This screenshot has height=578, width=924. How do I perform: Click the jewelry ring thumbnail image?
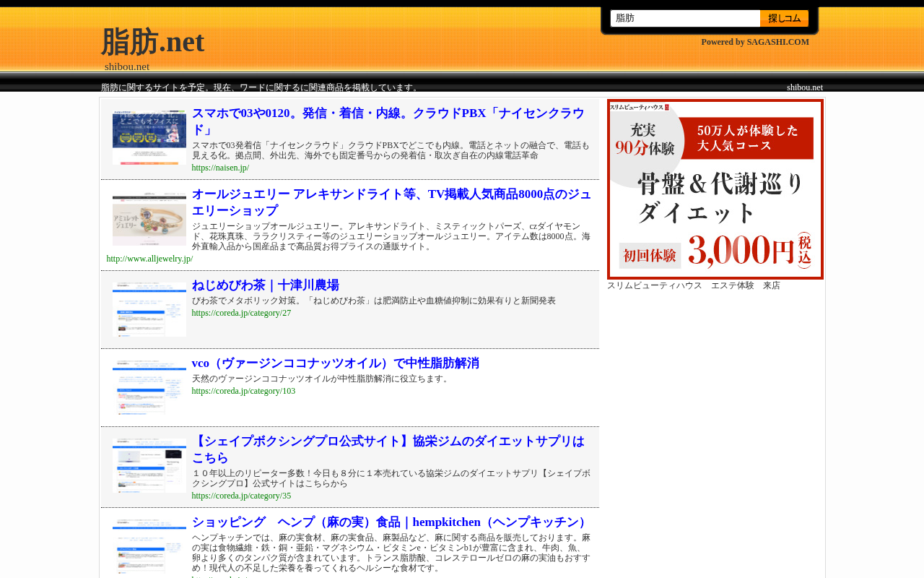(x=149, y=219)
